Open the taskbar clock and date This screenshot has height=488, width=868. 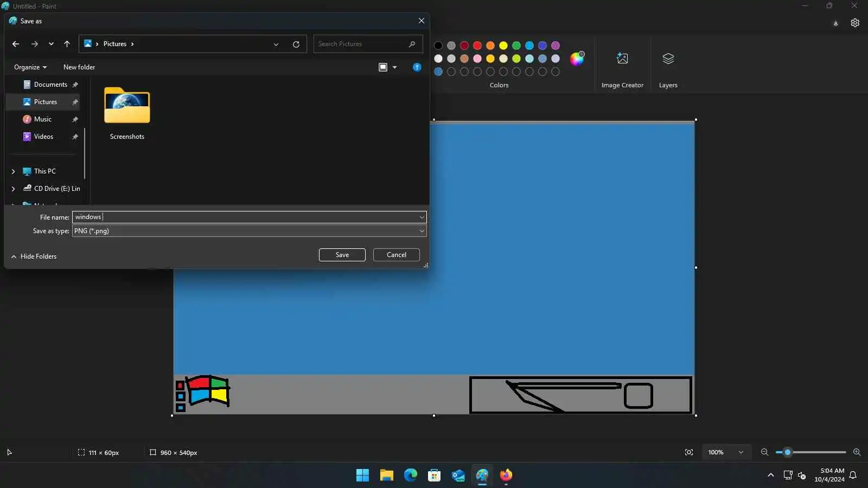tap(829, 476)
